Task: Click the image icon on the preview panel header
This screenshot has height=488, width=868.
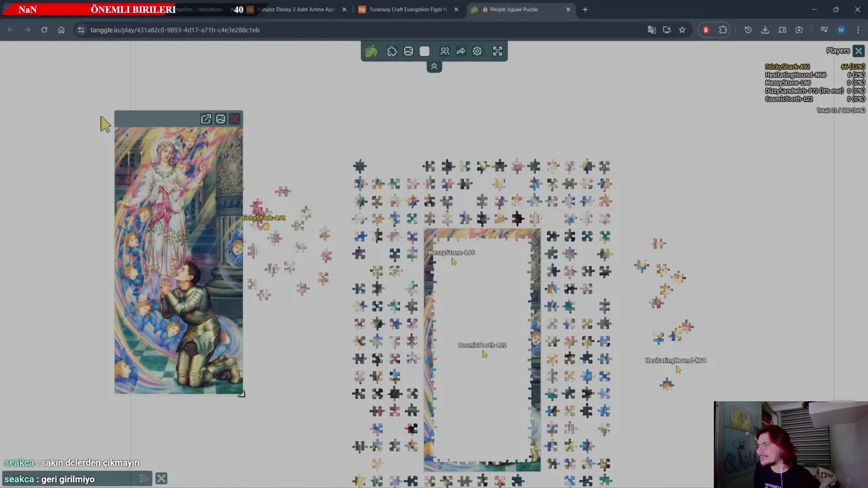Action: tap(220, 119)
